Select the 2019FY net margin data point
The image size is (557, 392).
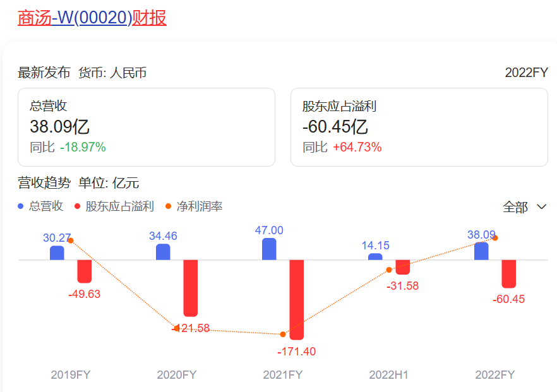coord(71,241)
